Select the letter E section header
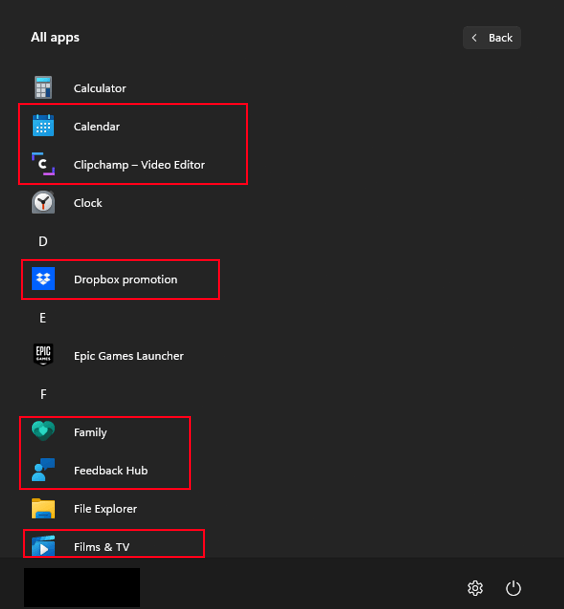 pos(43,318)
